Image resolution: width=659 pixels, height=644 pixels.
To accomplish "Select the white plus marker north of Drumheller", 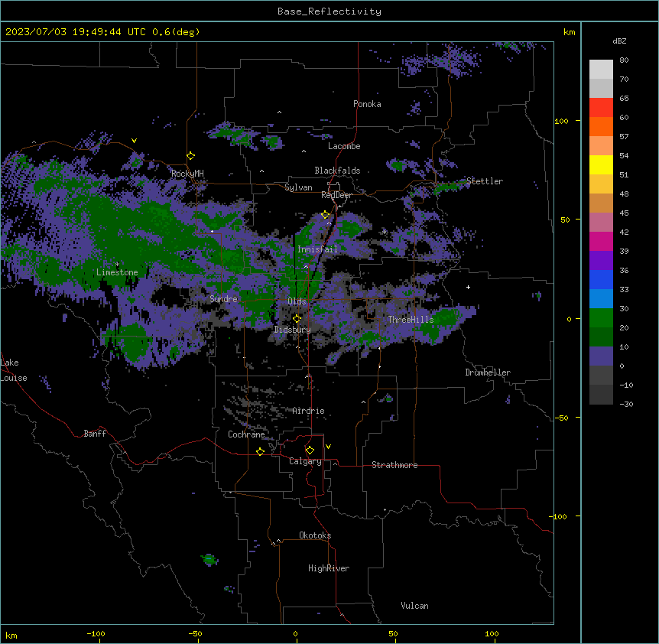I will (x=468, y=287).
